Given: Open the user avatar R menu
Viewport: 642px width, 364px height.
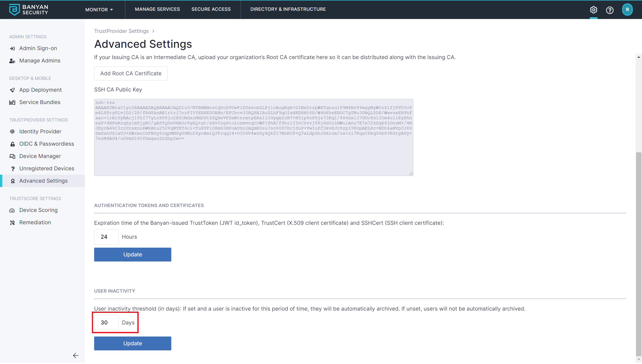Looking at the screenshot, I should (627, 10).
